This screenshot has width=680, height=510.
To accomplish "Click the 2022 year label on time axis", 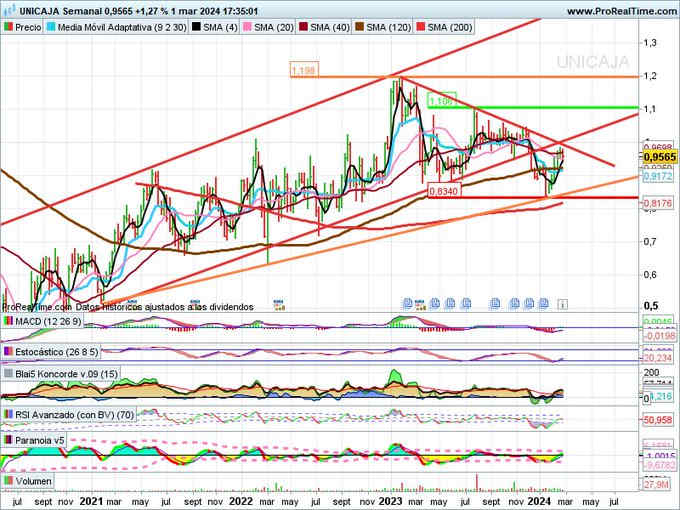I will coord(241,501).
